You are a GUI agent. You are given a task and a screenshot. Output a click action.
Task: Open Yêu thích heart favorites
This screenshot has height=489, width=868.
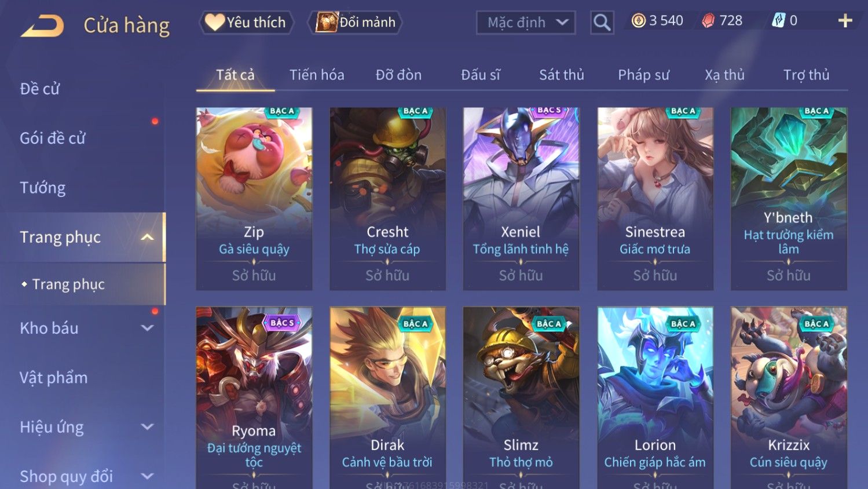click(246, 23)
